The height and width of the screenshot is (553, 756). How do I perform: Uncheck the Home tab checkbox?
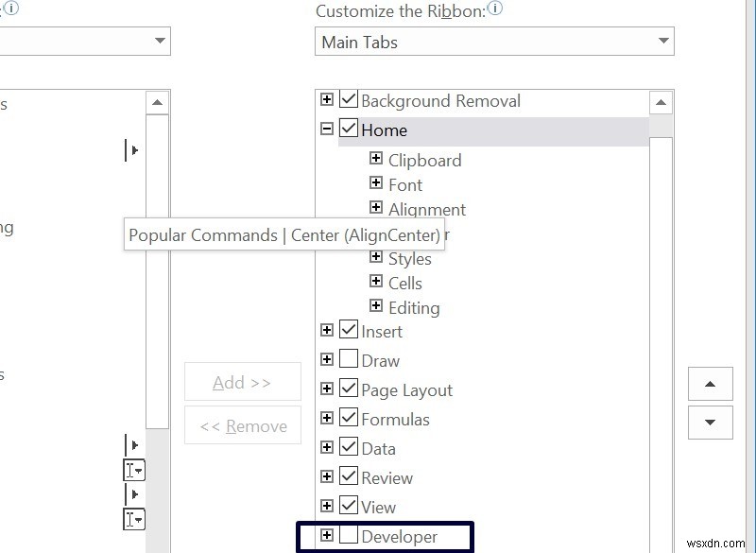coord(348,130)
